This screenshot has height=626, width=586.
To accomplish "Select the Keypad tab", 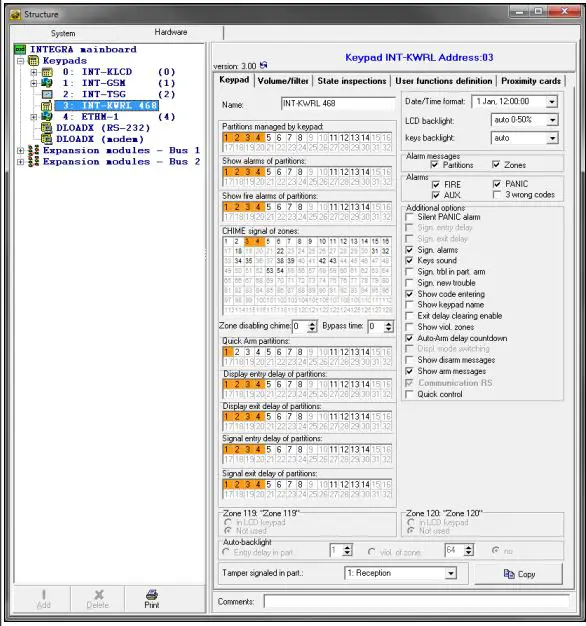I will point(234,80).
